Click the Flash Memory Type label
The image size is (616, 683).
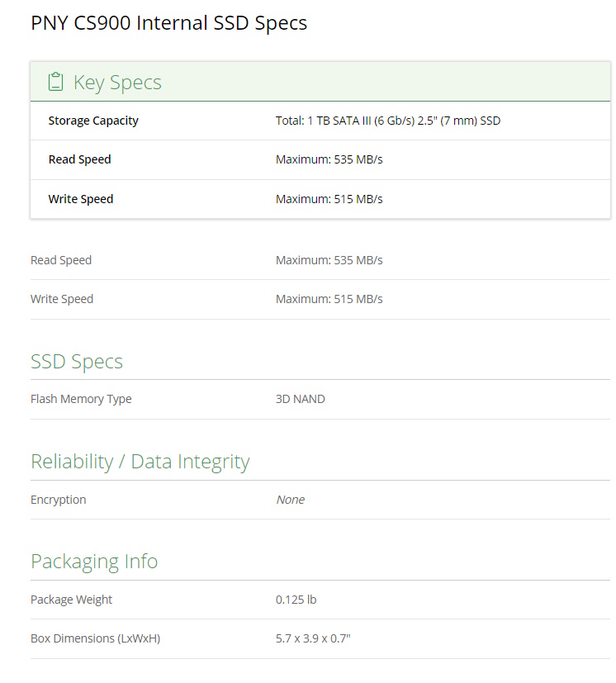[x=81, y=399]
